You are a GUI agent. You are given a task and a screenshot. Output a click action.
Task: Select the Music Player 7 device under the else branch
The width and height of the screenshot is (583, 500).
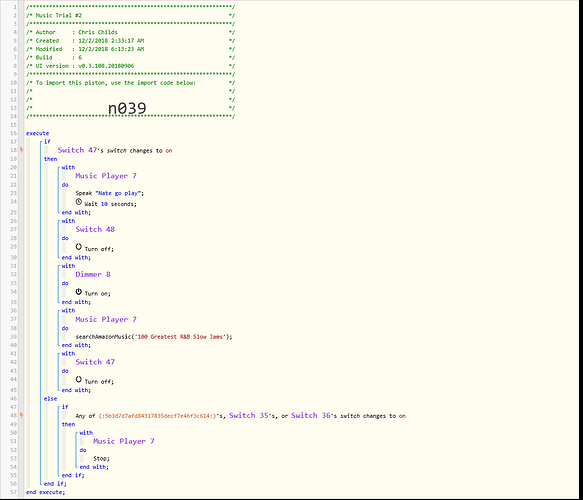tap(124, 441)
